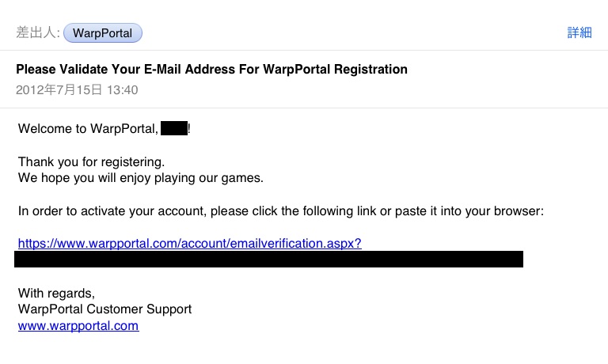Click the blacked-out username after Welcome
The image size is (608, 364).
[x=174, y=128]
